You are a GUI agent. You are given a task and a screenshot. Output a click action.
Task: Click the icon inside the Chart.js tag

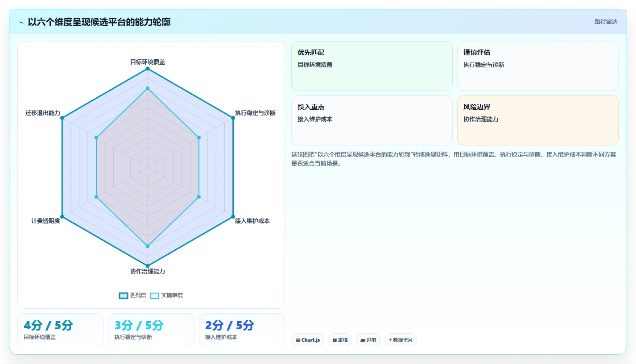[298, 340]
